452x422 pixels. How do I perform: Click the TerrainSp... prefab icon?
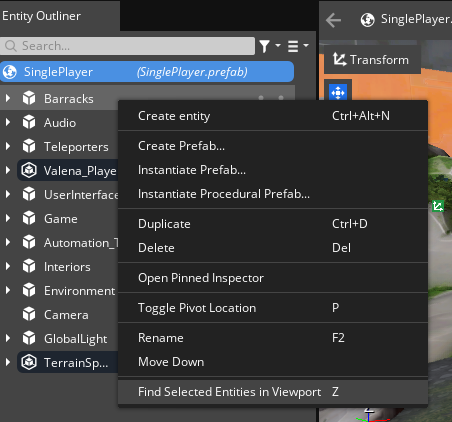(x=29, y=362)
